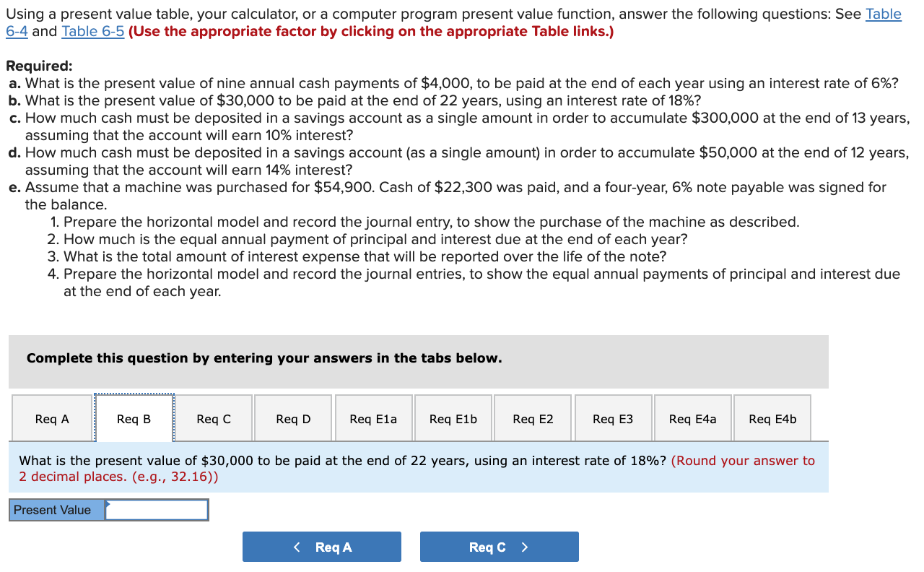Open the Table 6-5 link
This screenshot has width=924, height=572.
pyautogui.click(x=92, y=31)
